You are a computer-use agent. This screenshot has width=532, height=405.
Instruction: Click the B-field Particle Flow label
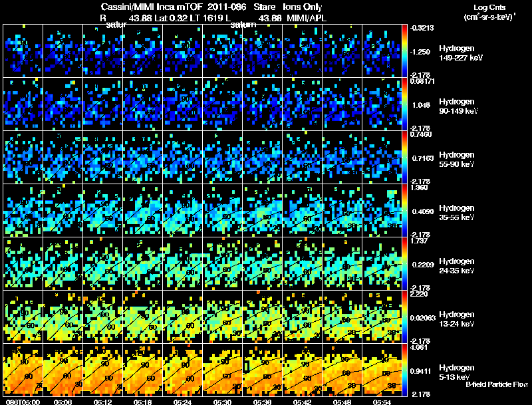[497, 384]
